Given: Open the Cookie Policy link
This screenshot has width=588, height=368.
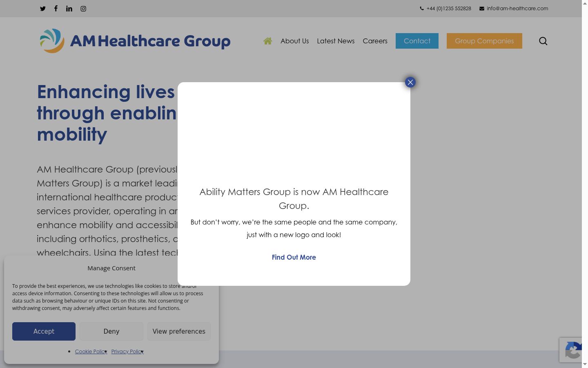Looking at the screenshot, I should click(x=91, y=351).
